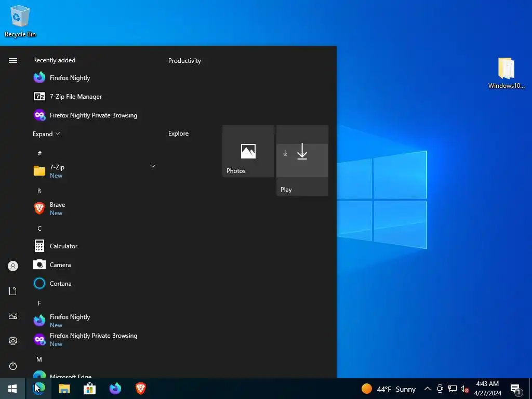Open Firefox Nightly under letter F
The image size is (532, 399).
coord(95,321)
